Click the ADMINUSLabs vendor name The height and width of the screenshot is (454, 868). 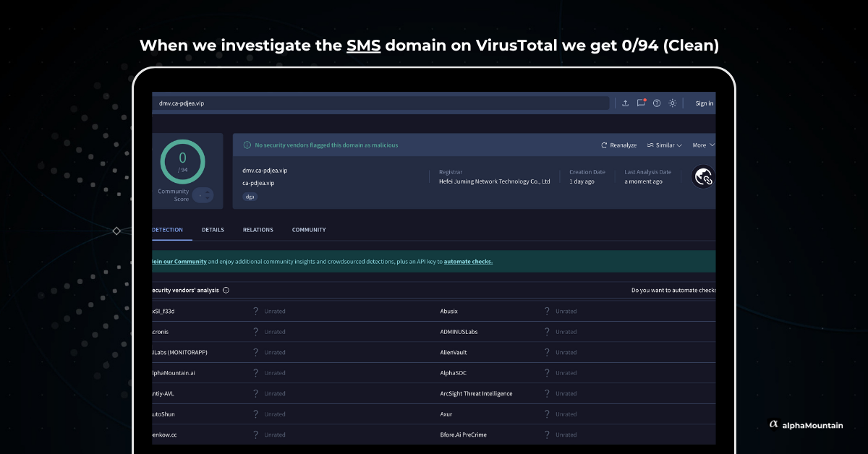(x=459, y=332)
